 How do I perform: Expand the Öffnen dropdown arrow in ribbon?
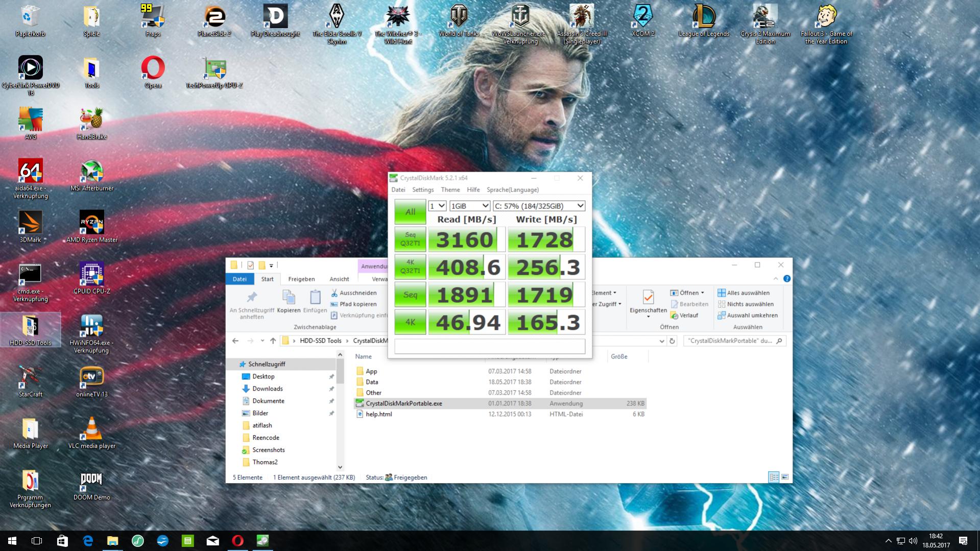(x=702, y=293)
